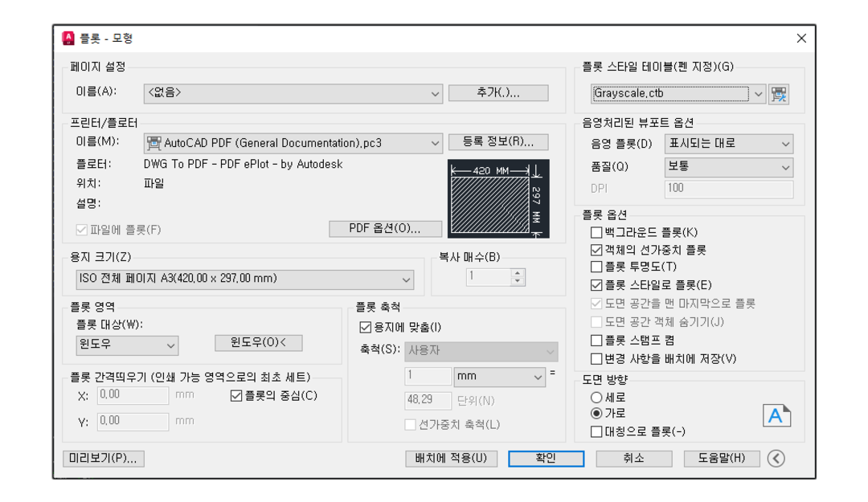The height and width of the screenshot is (502, 868).
Task: Toggle 선가중치 축척(L) checkbox
Action: [x=410, y=425]
